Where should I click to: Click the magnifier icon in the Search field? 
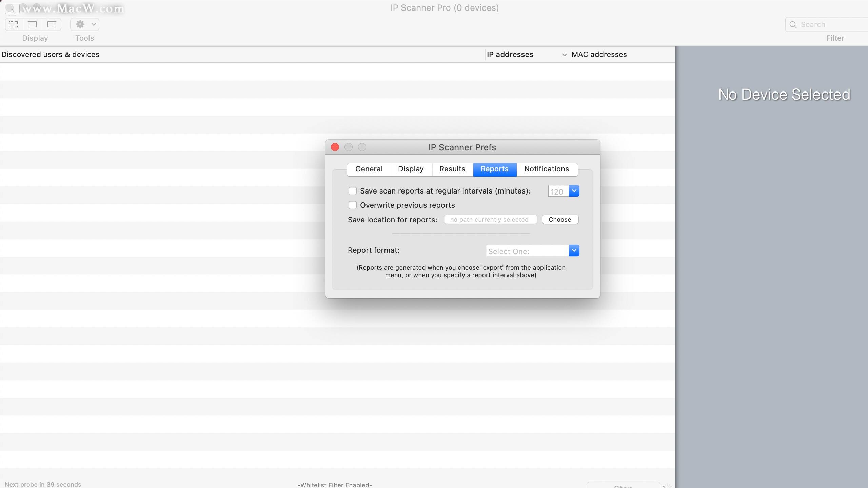point(793,24)
